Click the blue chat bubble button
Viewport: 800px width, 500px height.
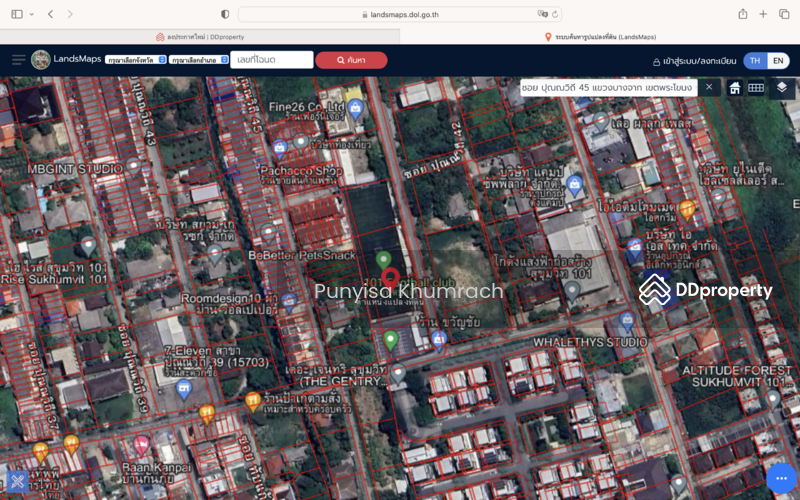click(x=781, y=479)
